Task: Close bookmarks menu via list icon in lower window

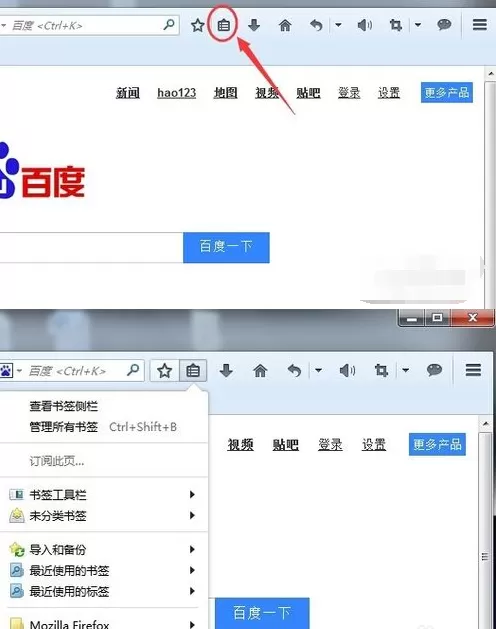Action: (x=193, y=371)
